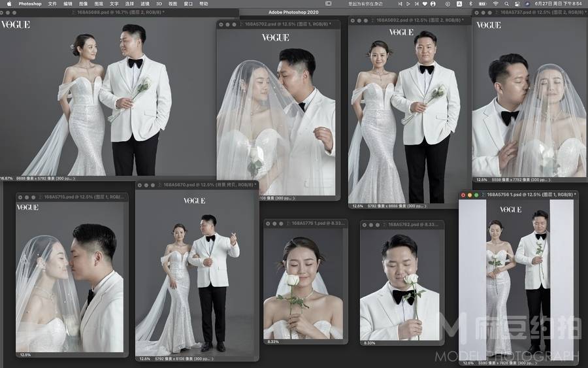The width and height of the screenshot is (588, 368).
Task: Expand status bar arrow in 168A5688.psd window
Action: pyautogui.click(x=74, y=178)
